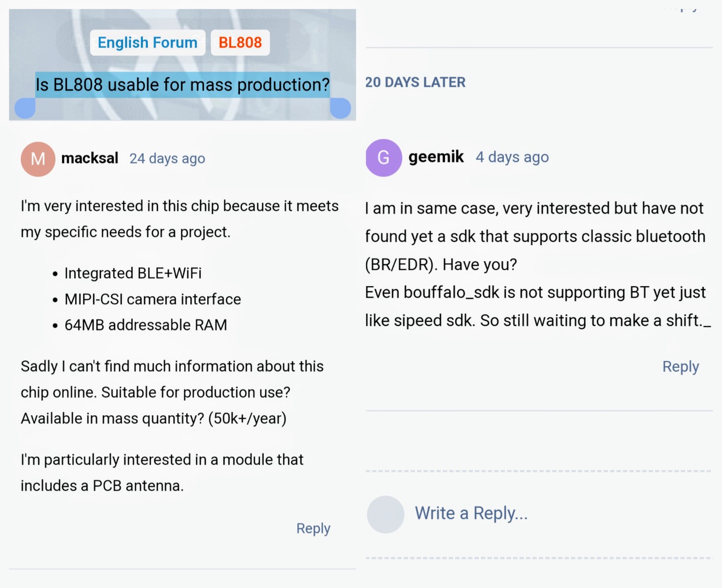
Task: Open macksal's avatar with letter M
Action: click(x=38, y=159)
